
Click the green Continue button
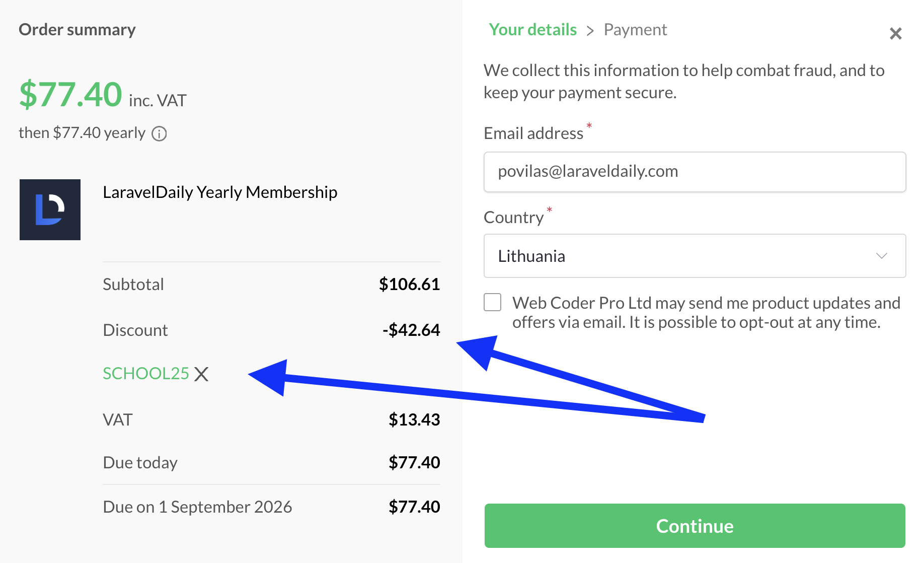coord(695,526)
